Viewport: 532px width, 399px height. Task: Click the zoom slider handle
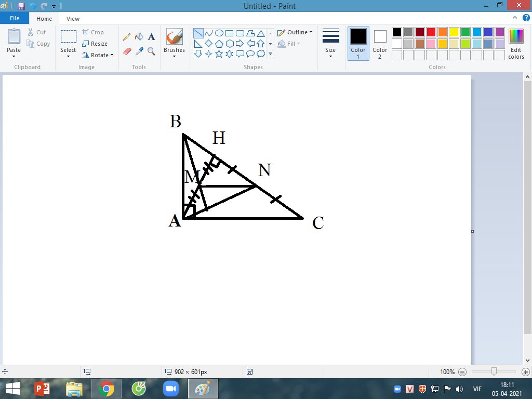tap(494, 371)
